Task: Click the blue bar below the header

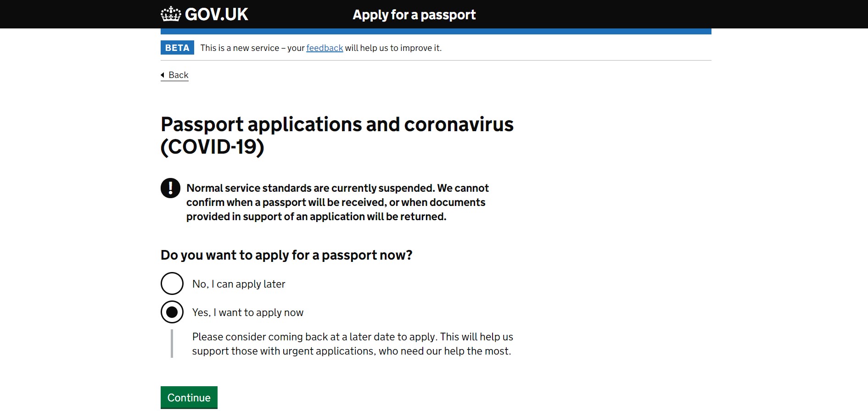Action: (436, 31)
